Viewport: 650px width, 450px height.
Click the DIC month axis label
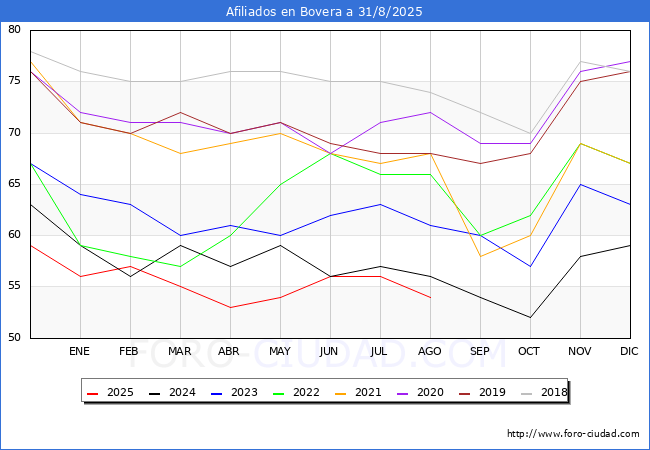pos(629,351)
